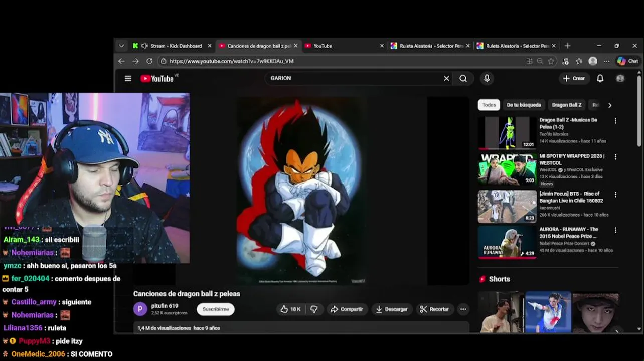
Task: Start voice search with microphone
Action: click(487, 78)
